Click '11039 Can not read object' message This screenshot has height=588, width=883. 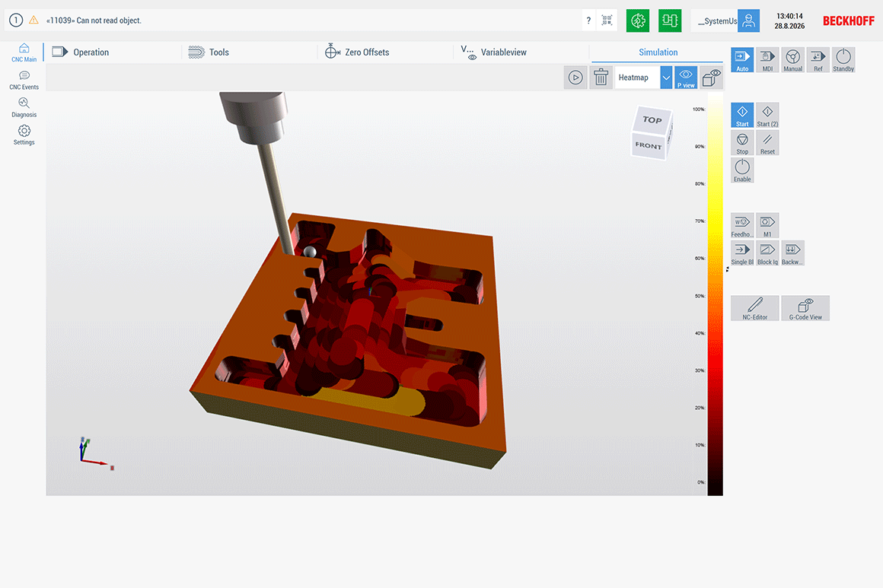[94, 21]
